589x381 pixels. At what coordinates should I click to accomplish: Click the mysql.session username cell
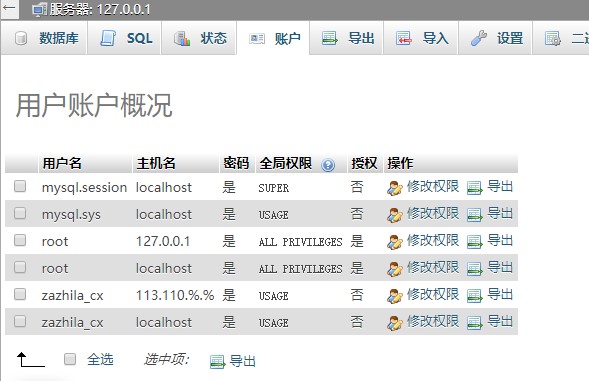tap(85, 187)
